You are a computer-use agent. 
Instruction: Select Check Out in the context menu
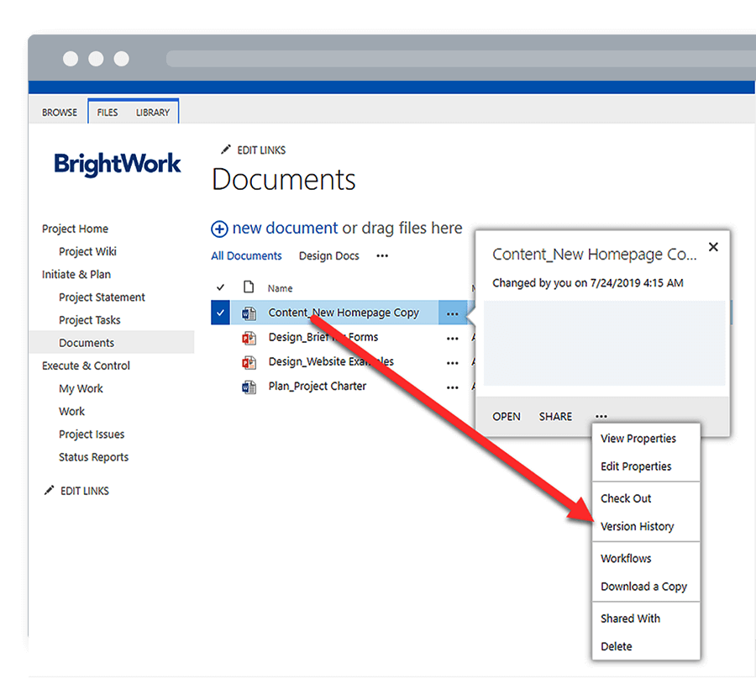[x=626, y=498]
